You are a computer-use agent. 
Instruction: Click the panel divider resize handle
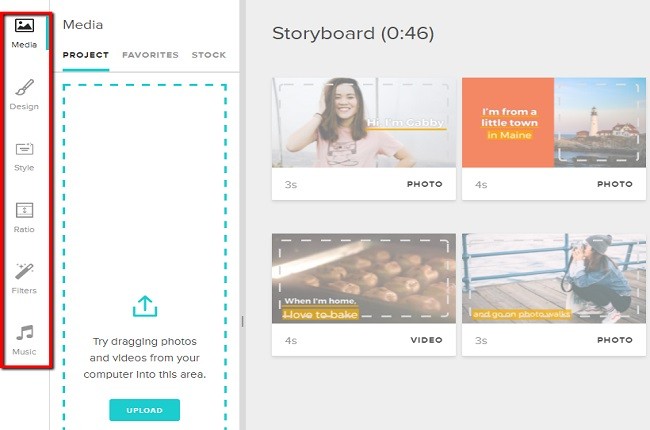click(241, 321)
